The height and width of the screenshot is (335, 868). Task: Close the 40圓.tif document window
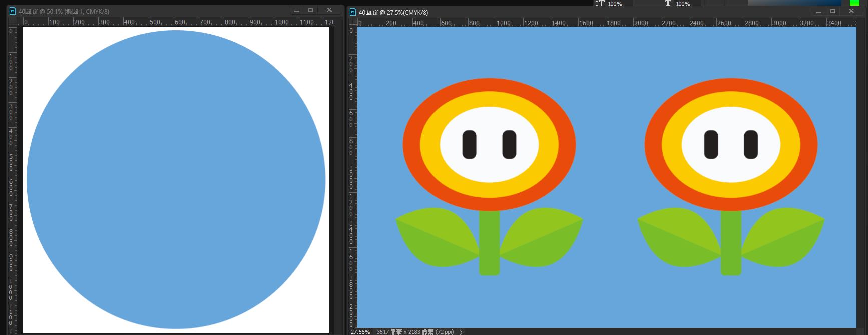point(329,10)
